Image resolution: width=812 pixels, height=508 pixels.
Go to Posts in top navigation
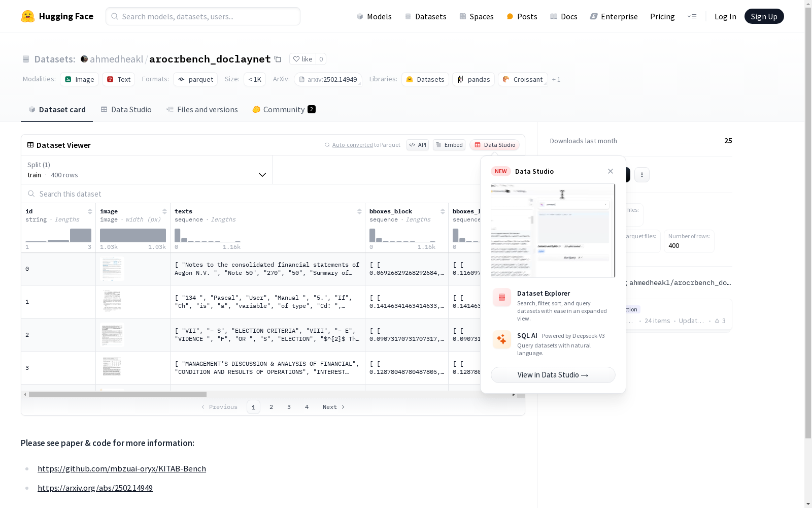point(522,16)
